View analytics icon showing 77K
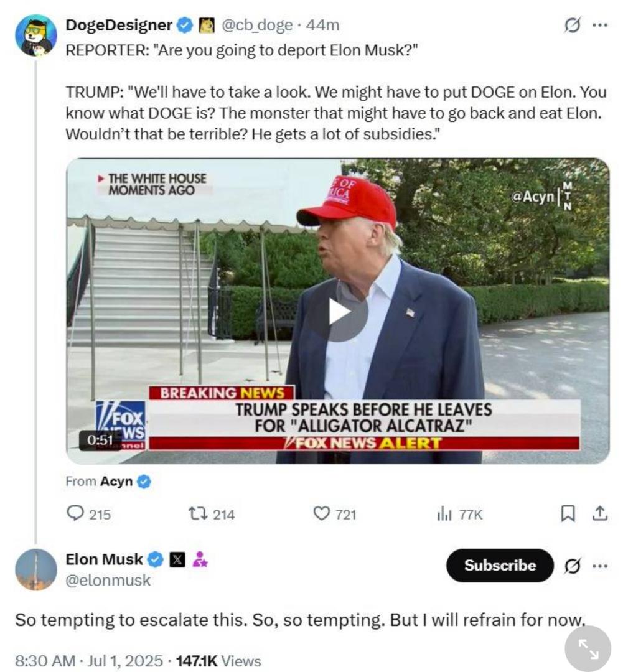Image resolution: width=623 pixels, height=672 pixels. coord(444,513)
